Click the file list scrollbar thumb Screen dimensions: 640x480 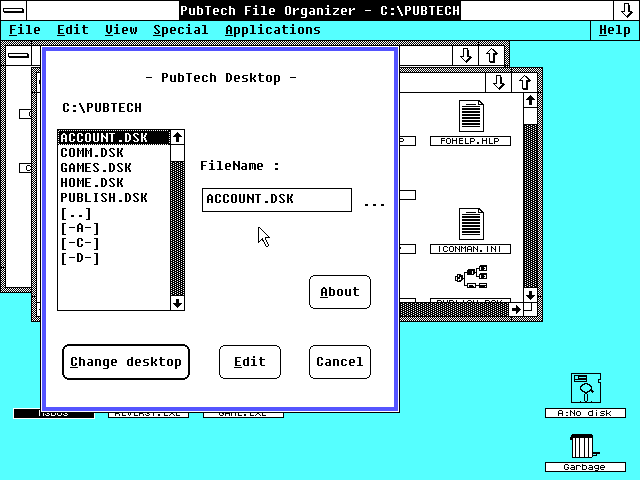click(177, 153)
